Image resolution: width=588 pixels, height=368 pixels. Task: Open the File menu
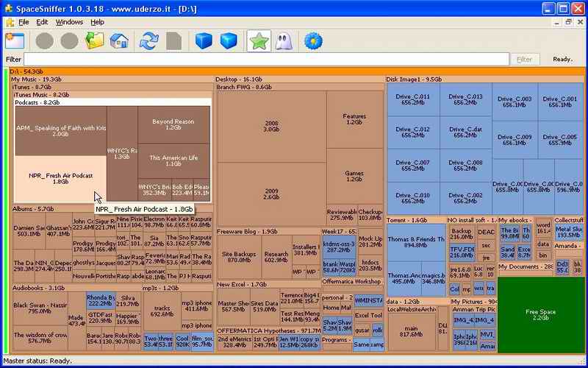click(x=24, y=22)
